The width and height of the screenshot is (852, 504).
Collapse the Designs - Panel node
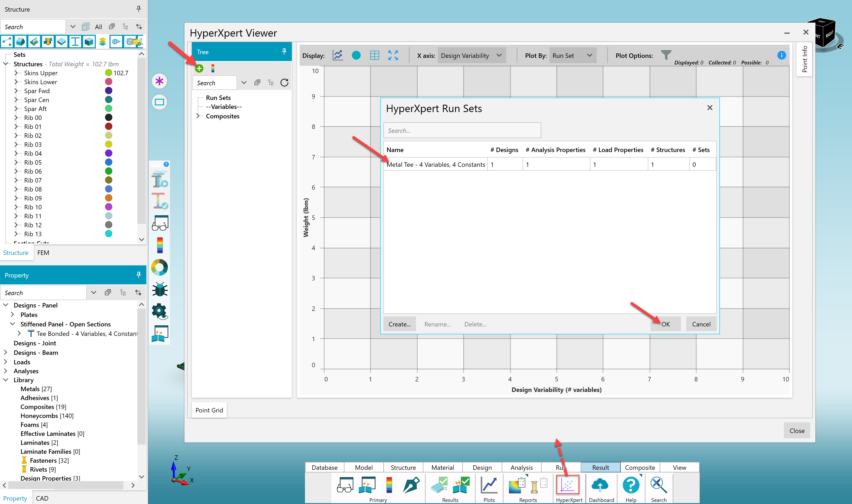[6, 305]
